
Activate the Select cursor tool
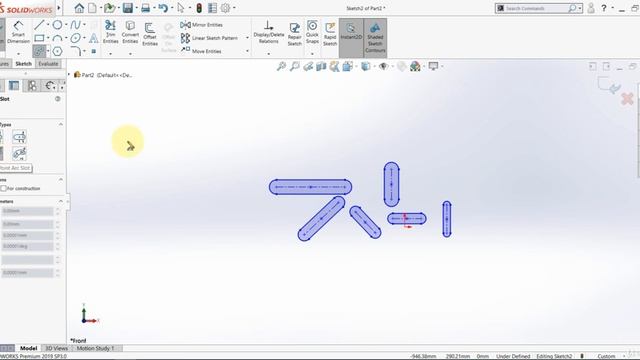click(181, 8)
